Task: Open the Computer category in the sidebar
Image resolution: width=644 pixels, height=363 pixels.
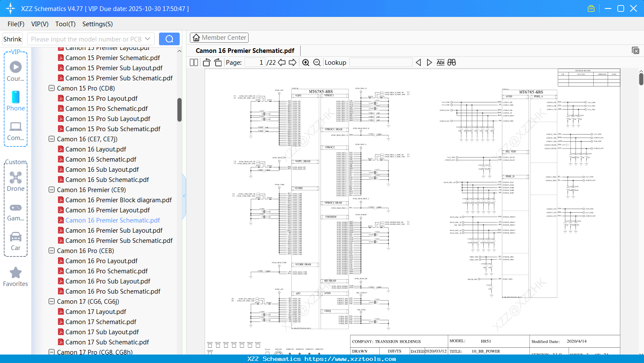Action: 16,131
